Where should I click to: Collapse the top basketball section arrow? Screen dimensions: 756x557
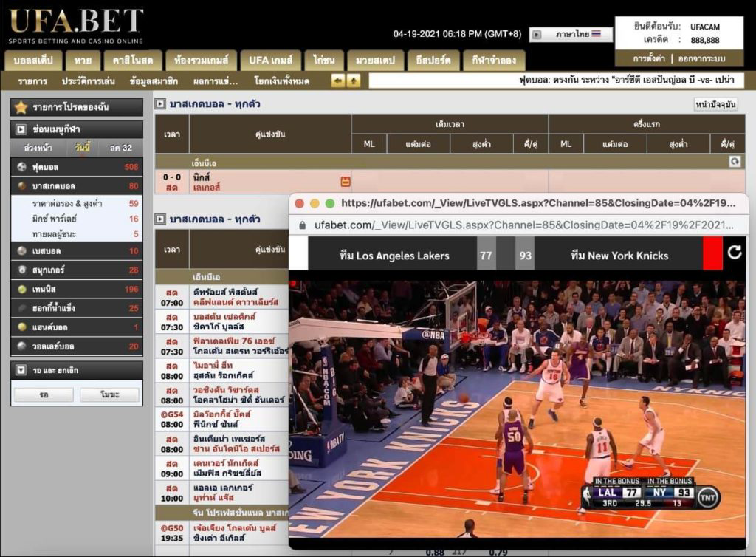[x=160, y=104]
